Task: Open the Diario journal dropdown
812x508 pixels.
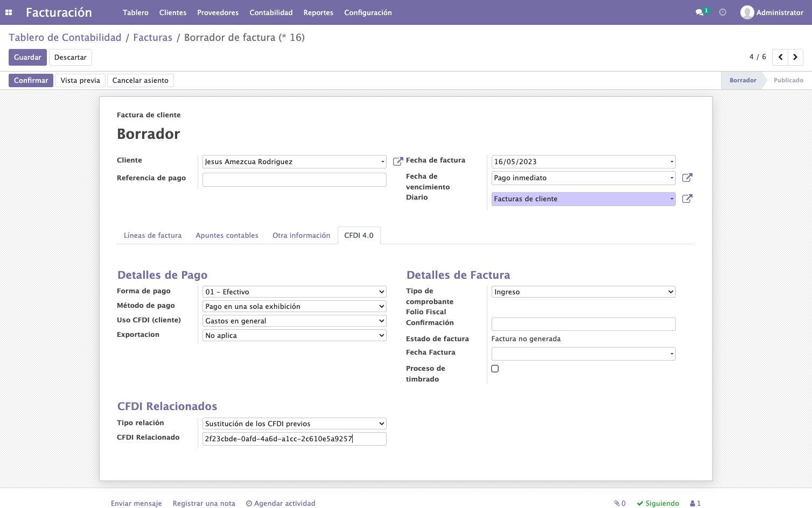Action: click(x=584, y=199)
